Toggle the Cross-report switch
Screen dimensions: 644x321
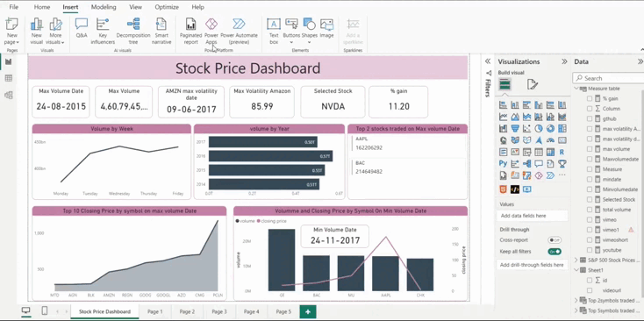pyautogui.click(x=555, y=240)
